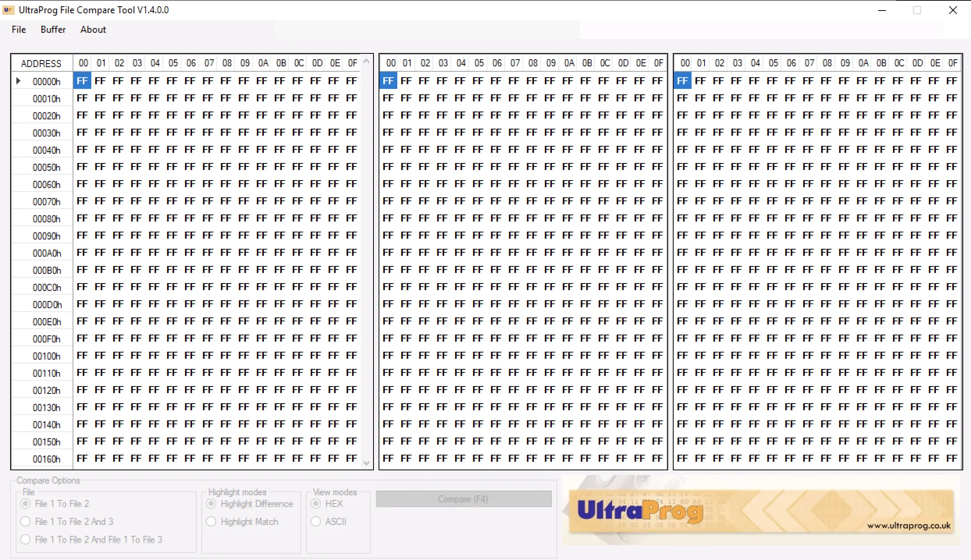Viewport: 971px width, 560px height.
Task: Switch view mode to HEX
Action: [x=316, y=503]
